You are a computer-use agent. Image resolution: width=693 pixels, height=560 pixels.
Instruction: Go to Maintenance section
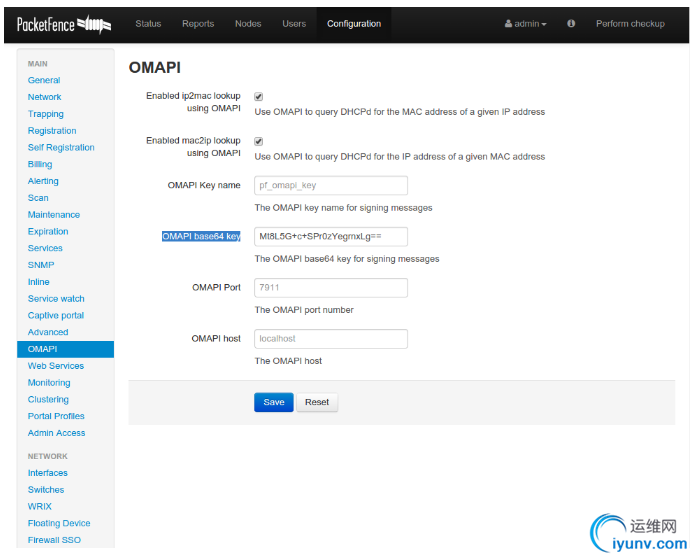coord(53,215)
